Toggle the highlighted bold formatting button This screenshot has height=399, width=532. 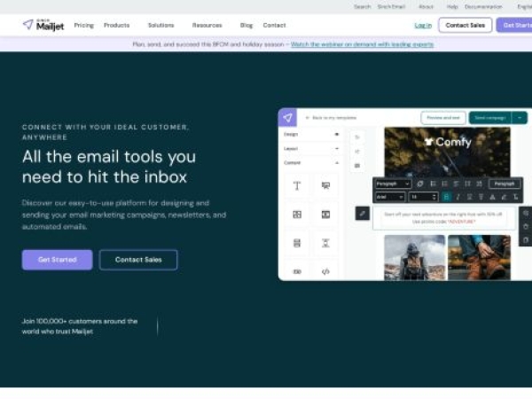[446, 197]
